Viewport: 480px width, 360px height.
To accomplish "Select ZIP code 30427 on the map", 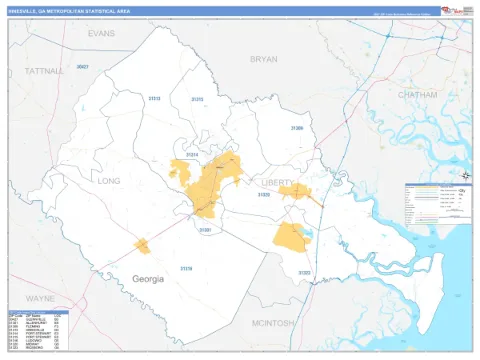I will (x=82, y=67).
